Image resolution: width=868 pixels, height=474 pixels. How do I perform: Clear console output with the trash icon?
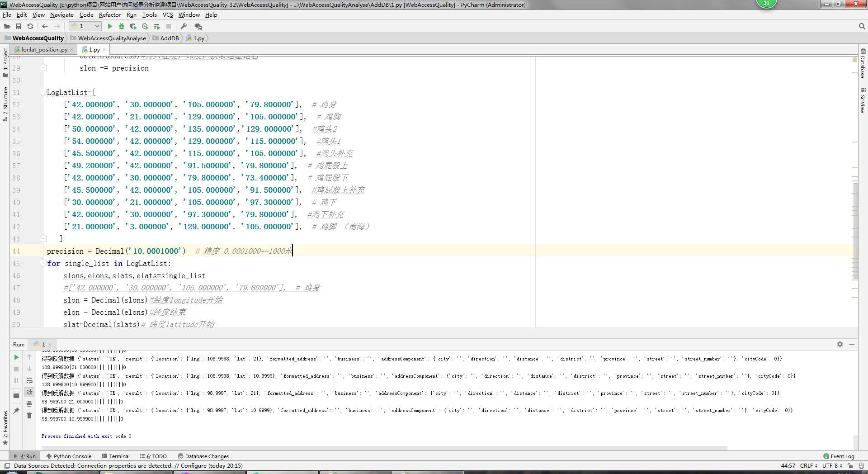coord(29,416)
